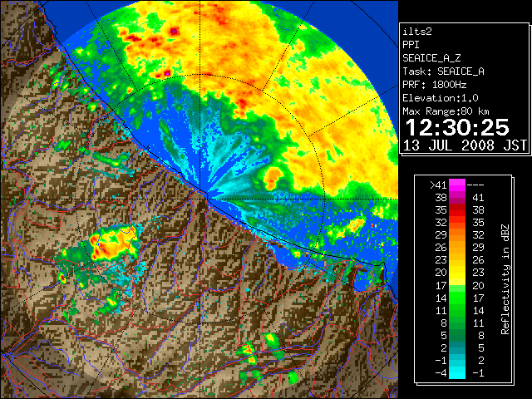The width and height of the screenshot is (532, 399).
Task: Click the 12:30:25 timestamp
Action: [457, 127]
